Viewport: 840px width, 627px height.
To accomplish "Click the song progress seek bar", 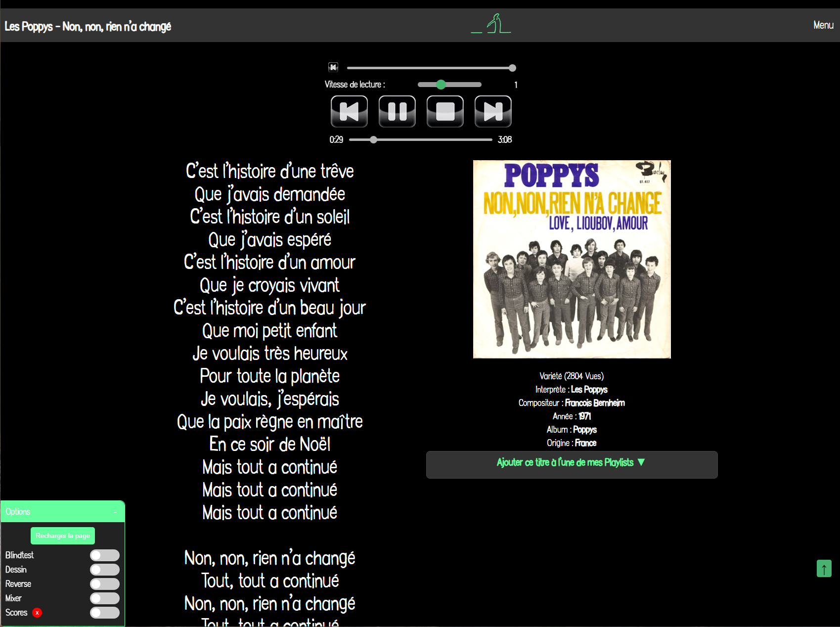I will click(420, 140).
